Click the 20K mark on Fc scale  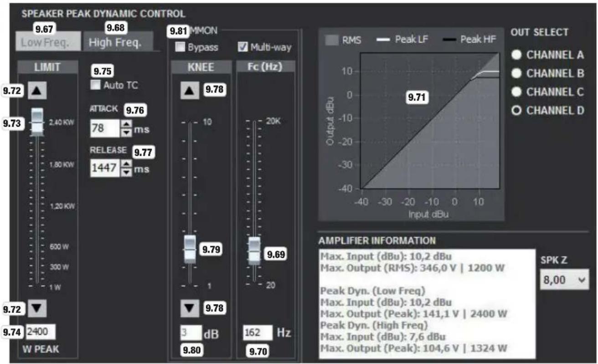pyautogui.click(x=274, y=122)
